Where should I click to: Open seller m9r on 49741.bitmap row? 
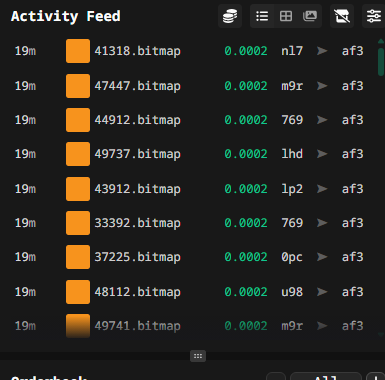tap(292, 326)
